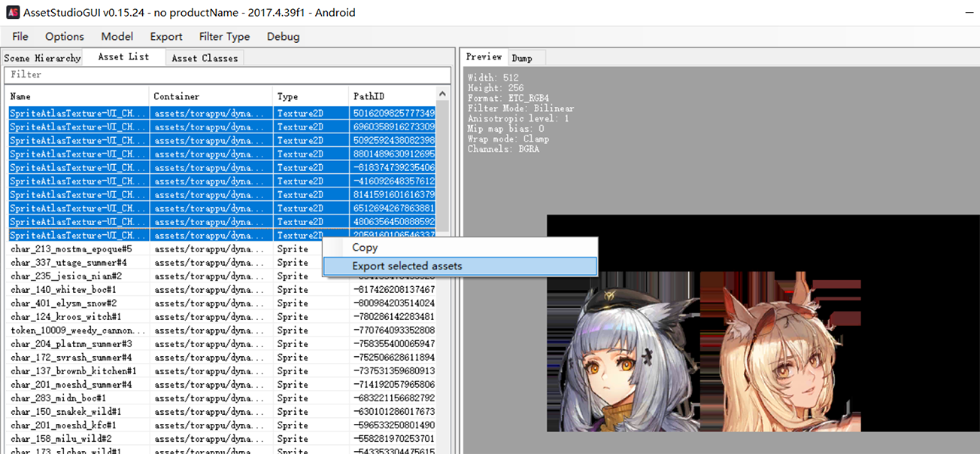This screenshot has height=454, width=980.
Task: Open the File menu
Action: coord(20,36)
